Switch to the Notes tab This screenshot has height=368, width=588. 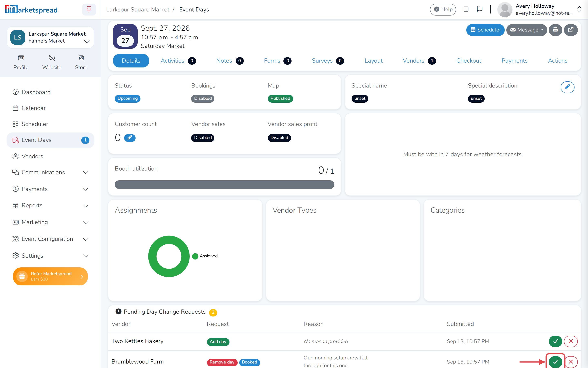click(x=230, y=61)
